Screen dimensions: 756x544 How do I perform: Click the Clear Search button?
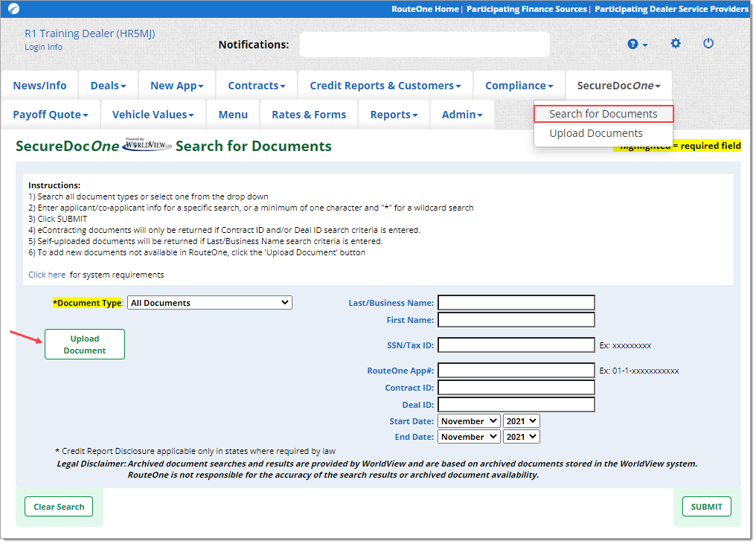(x=59, y=506)
